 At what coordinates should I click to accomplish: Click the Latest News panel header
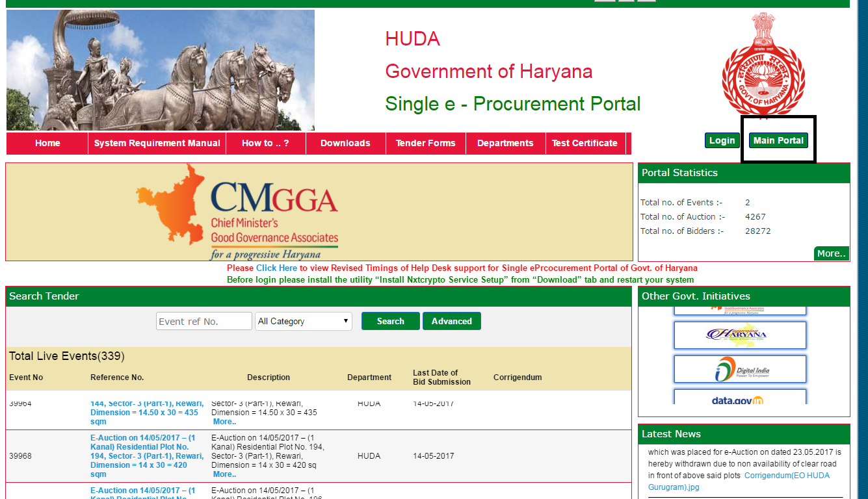coord(744,434)
